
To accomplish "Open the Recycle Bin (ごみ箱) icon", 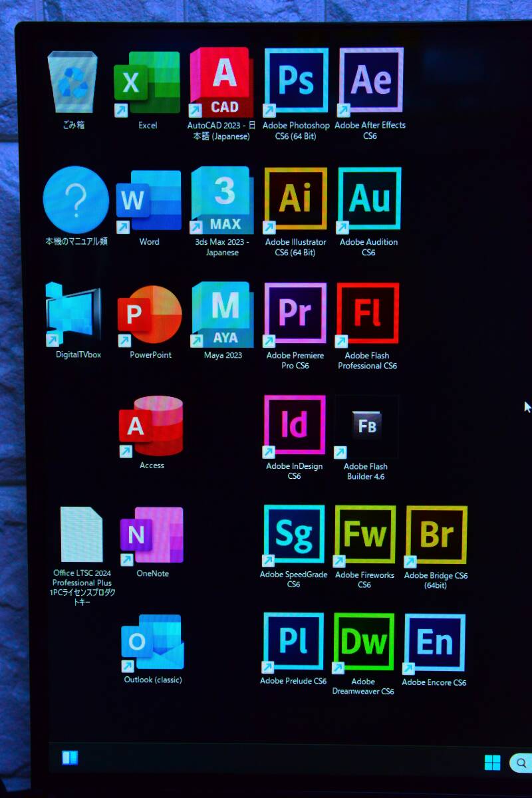I will [x=72, y=82].
